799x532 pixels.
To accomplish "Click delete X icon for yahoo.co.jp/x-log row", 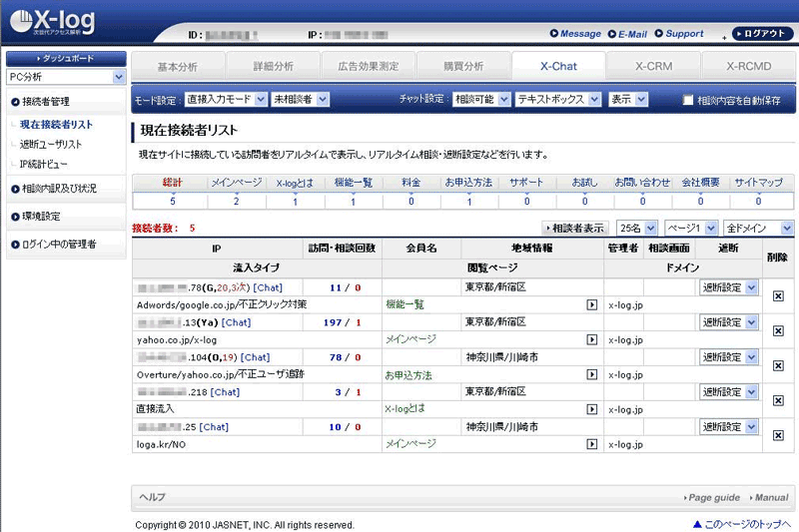I will point(778,330).
